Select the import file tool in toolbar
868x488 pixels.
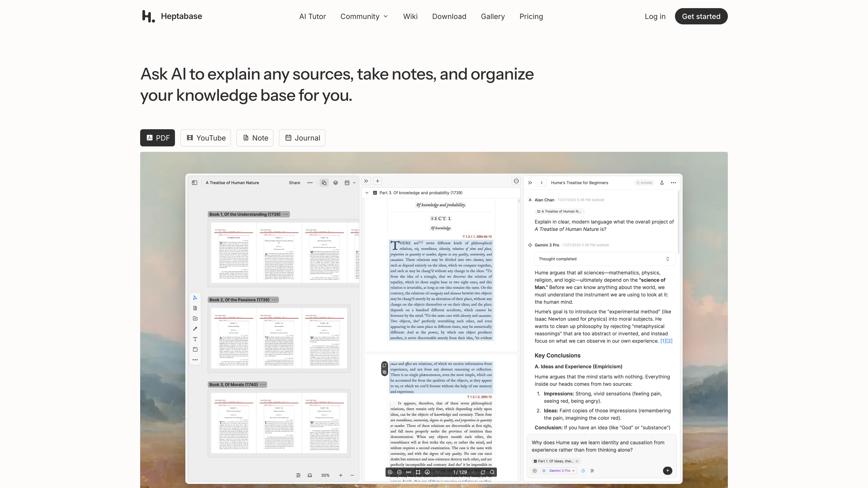[x=195, y=318]
